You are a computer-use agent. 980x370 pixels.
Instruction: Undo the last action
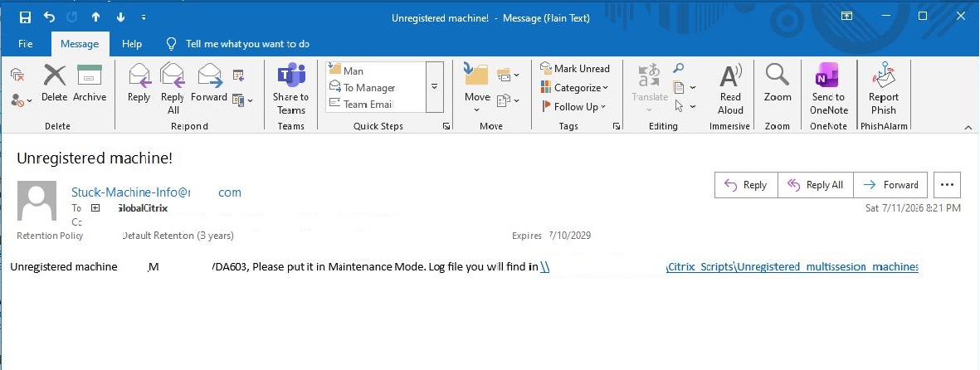(50, 17)
